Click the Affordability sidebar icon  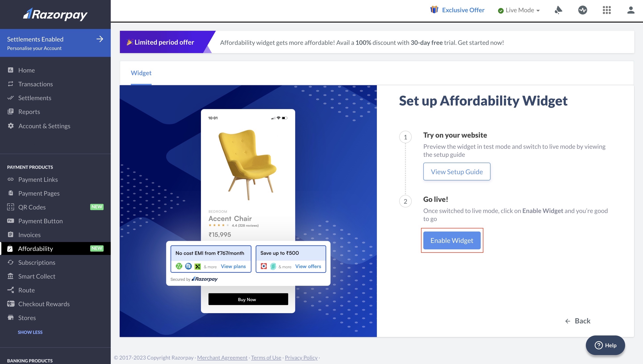tap(10, 248)
